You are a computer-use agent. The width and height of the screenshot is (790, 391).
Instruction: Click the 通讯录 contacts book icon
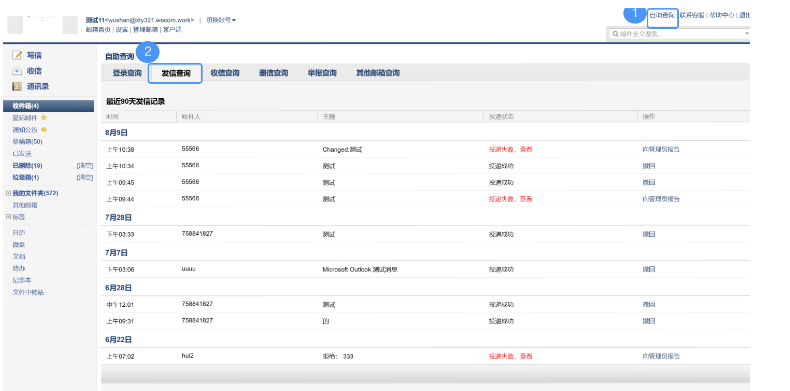18,86
